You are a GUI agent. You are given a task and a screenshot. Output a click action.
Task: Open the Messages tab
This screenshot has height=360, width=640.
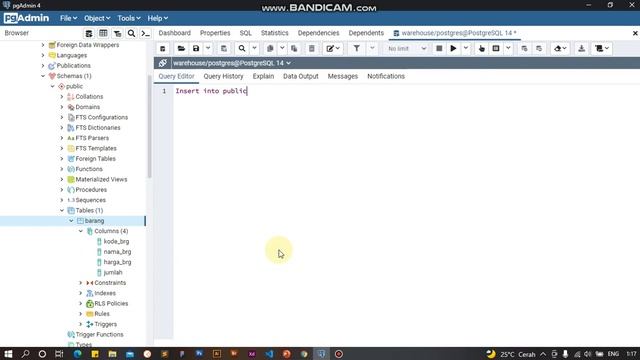coord(343,76)
